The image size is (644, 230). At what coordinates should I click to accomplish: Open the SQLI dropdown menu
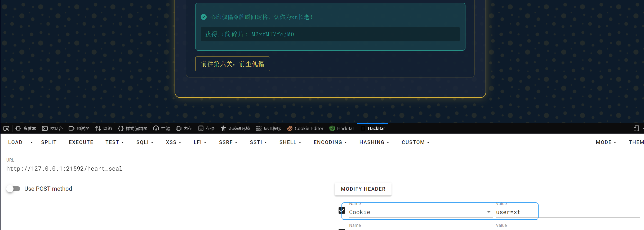click(x=145, y=142)
